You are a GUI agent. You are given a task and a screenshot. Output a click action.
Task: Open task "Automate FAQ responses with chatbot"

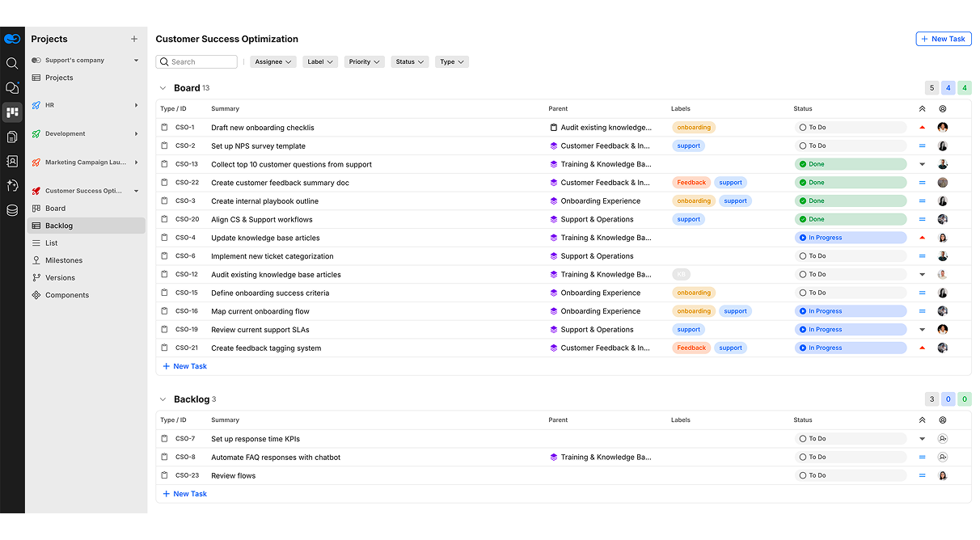coord(276,458)
